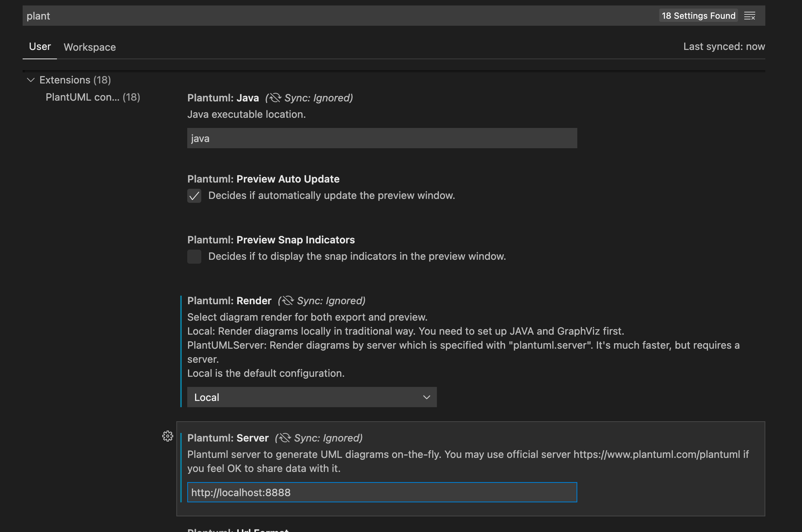Screen dimensions: 802x532
Task: Click the 18 Settings Found badge
Action: point(699,16)
